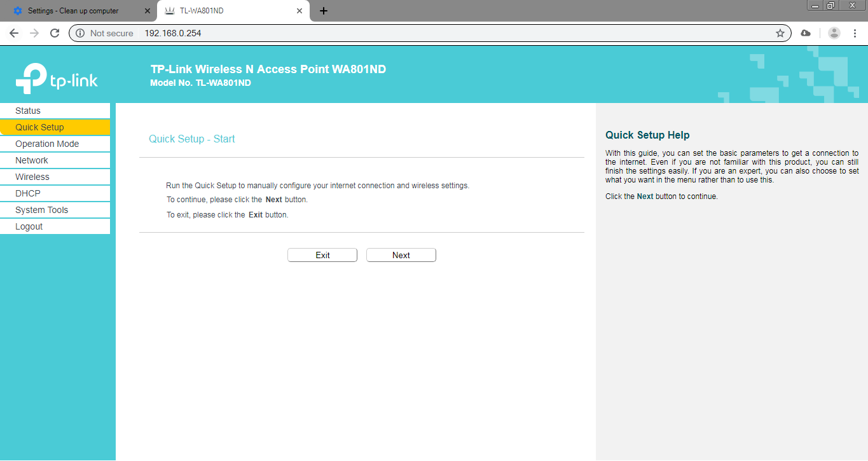Open the Network menu
The height and width of the screenshot is (461, 868).
pos(55,160)
